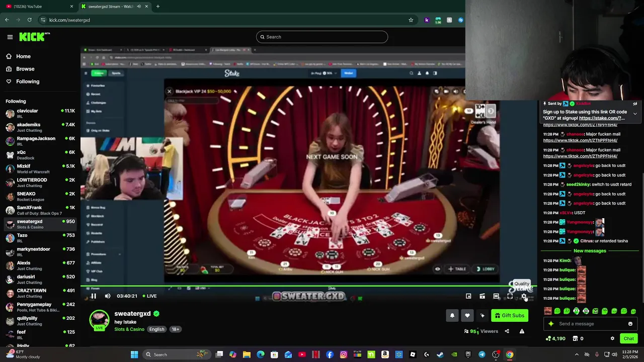This screenshot has width=644, height=362.
Task: Mute tab audio speaker icon
Action: (139, 7)
